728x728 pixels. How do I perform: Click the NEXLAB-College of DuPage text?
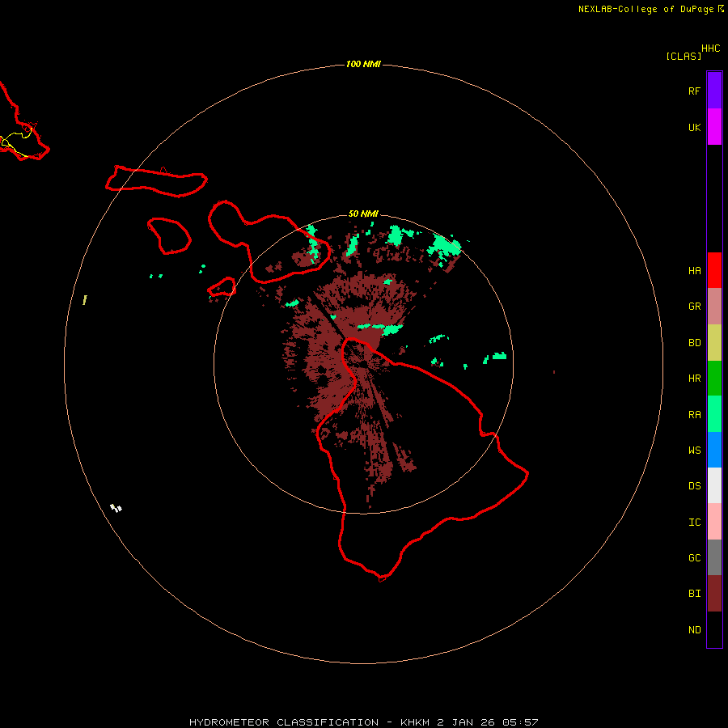(x=646, y=9)
